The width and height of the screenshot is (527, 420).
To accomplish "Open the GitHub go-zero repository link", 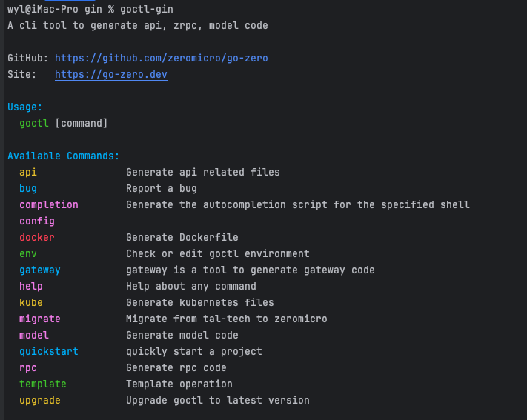I will pos(161,58).
